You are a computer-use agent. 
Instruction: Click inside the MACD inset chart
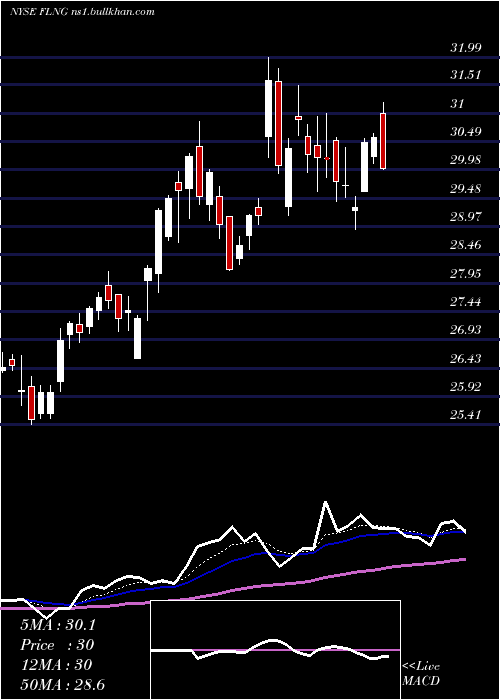click(275, 650)
